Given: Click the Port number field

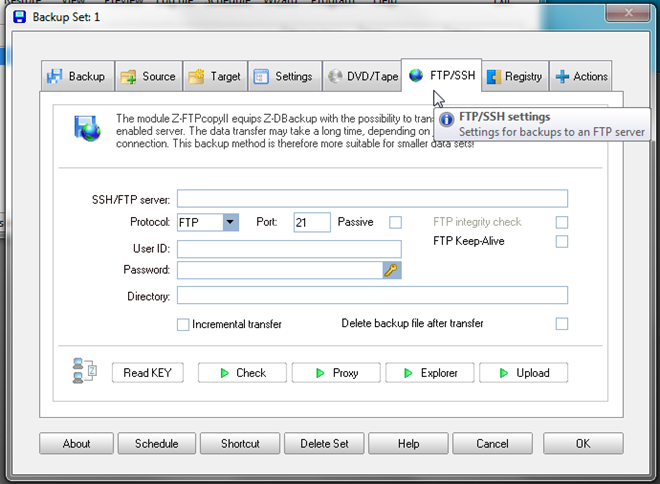Looking at the screenshot, I should pyautogui.click(x=312, y=222).
